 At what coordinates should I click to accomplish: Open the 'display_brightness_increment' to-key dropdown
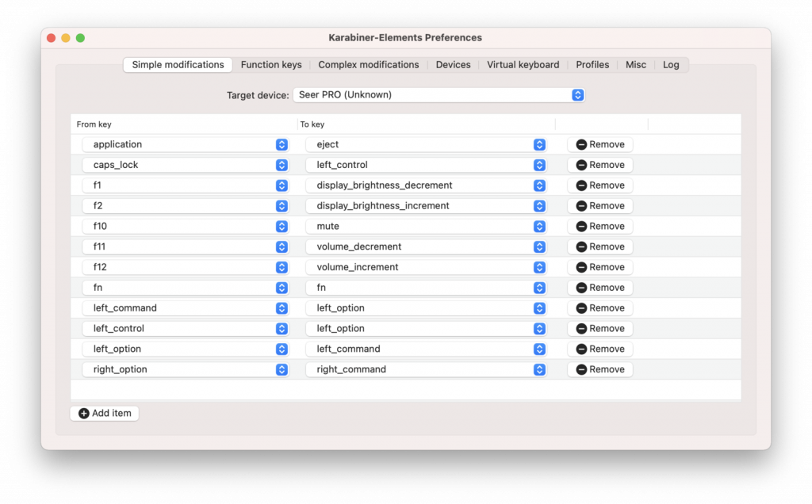point(426,205)
